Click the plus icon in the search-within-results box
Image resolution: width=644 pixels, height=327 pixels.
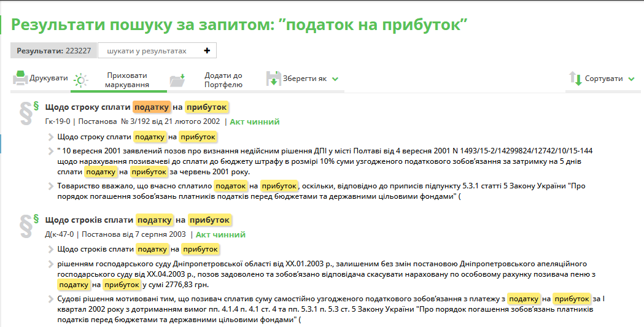pyautogui.click(x=207, y=51)
